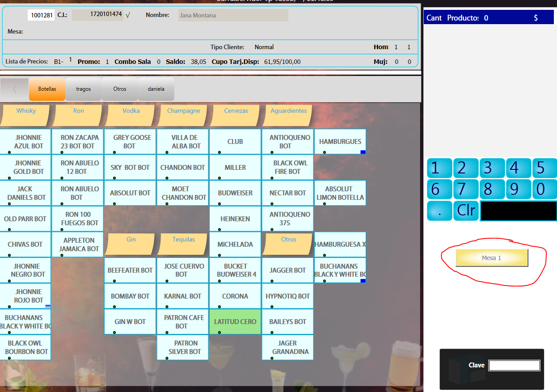
Task: Add VILLA DE ALBA BOT
Action: [183, 142]
